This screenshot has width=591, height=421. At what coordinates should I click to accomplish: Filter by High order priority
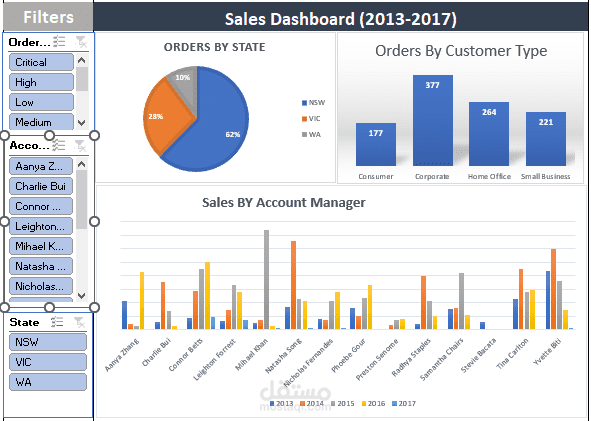click(x=41, y=82)
